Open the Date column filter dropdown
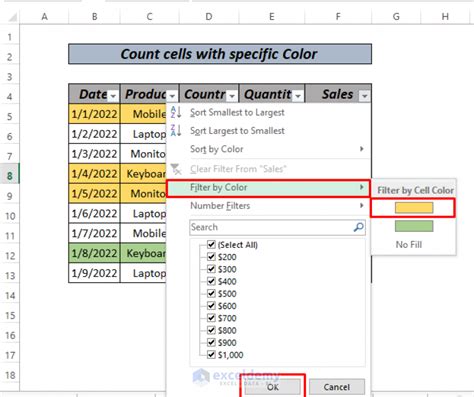The height and width of the screenshot is (397, 474). (x=113, y=96)
